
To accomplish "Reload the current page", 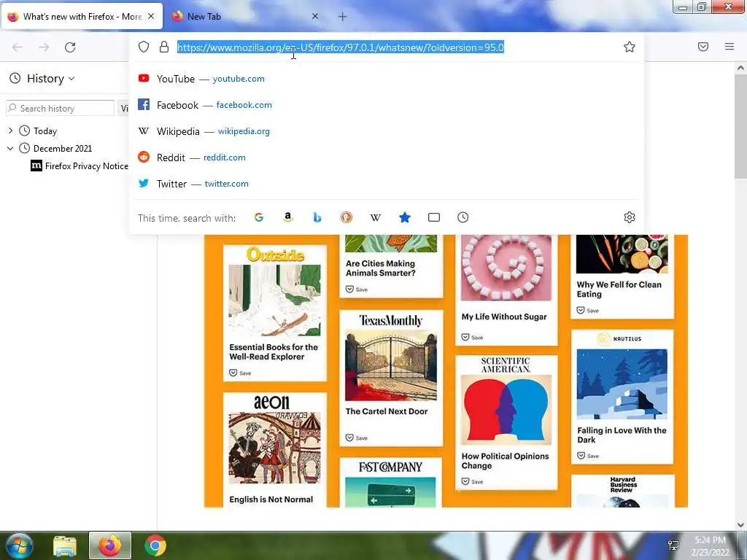I will [x=70, y=47].
